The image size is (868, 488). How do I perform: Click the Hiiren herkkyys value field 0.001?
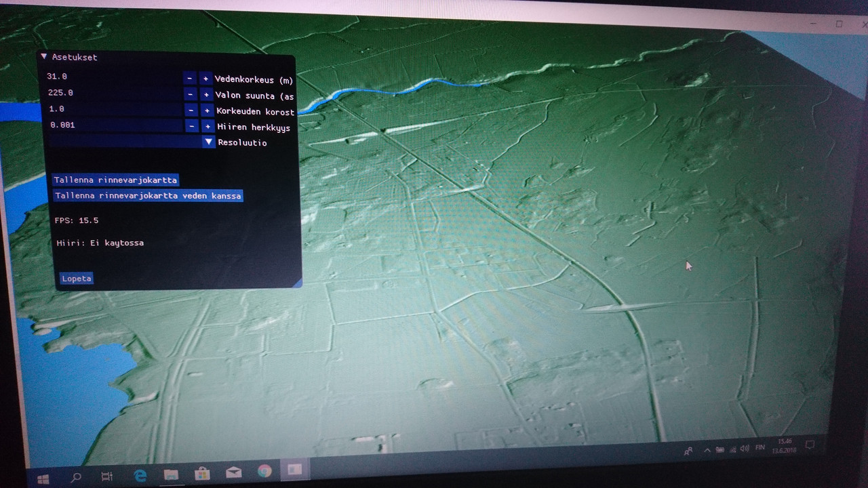pos(116,125)
